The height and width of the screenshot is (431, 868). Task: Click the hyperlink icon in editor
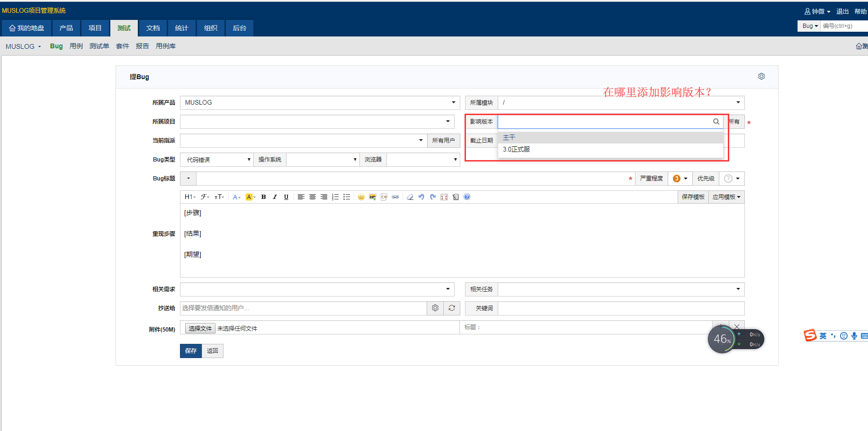395,197
